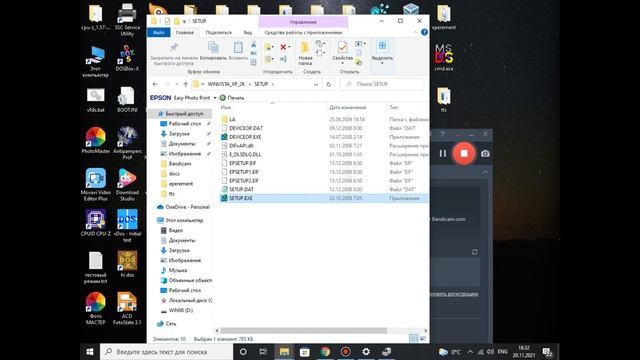Take screenshot with Bandicam camera icon
This screenshot has height=360, width=640.
tap(485, 154)
